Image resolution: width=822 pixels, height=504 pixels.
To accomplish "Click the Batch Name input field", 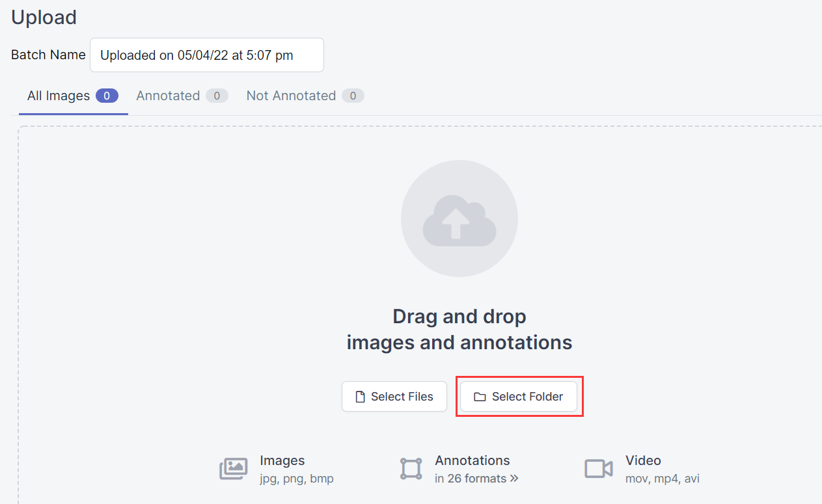I will 207,55.
